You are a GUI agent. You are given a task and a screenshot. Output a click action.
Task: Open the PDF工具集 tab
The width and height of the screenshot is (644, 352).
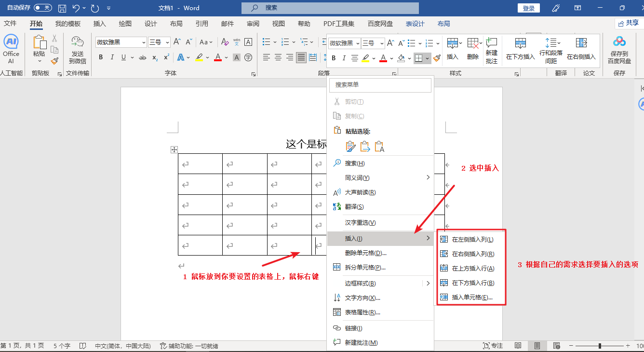click(339, 24)
